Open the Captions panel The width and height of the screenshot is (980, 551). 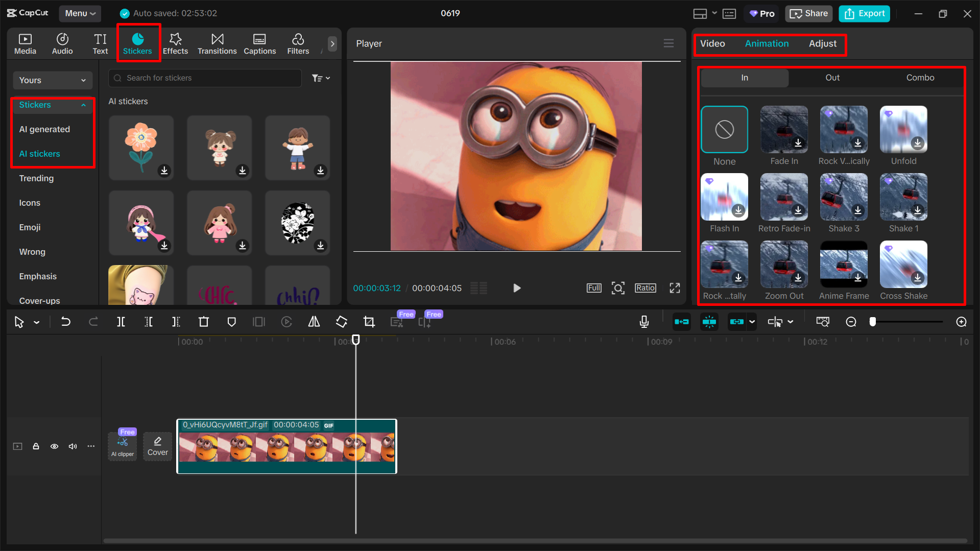260,43
